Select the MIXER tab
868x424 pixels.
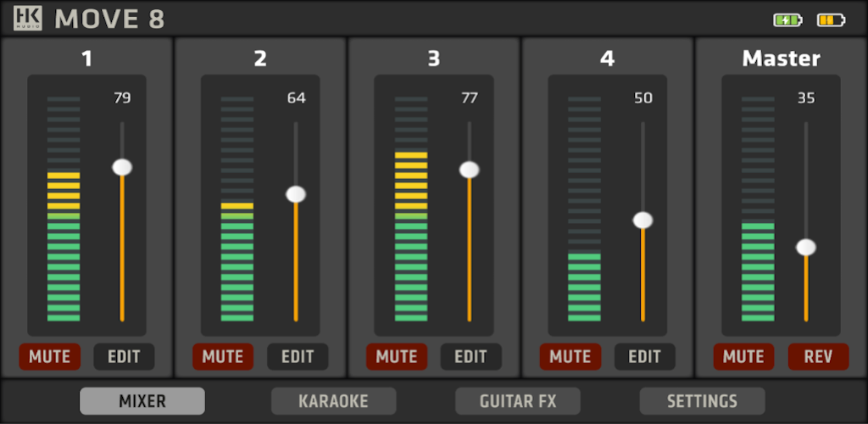coord(142,401)
